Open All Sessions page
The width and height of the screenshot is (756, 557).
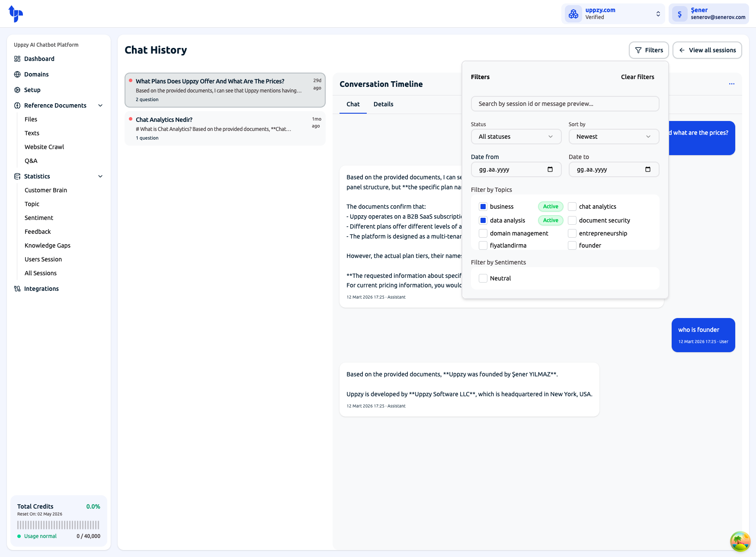coord(41,273)
